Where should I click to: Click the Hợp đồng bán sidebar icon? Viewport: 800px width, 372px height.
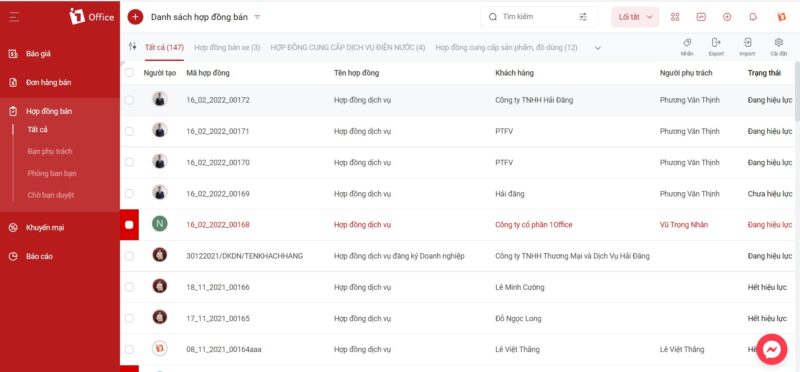coord(13,111)
